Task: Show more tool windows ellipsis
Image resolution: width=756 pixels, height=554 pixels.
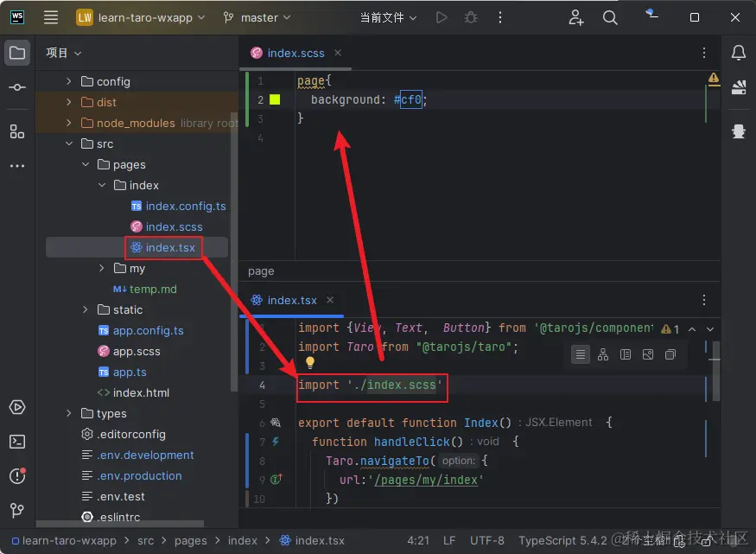Action: (x=17, y=166)
